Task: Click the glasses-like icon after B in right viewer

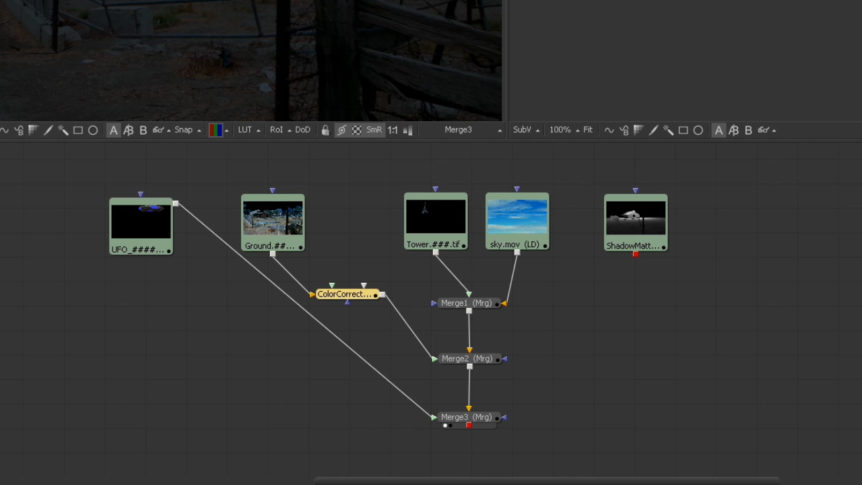Action: coord(764,130)
